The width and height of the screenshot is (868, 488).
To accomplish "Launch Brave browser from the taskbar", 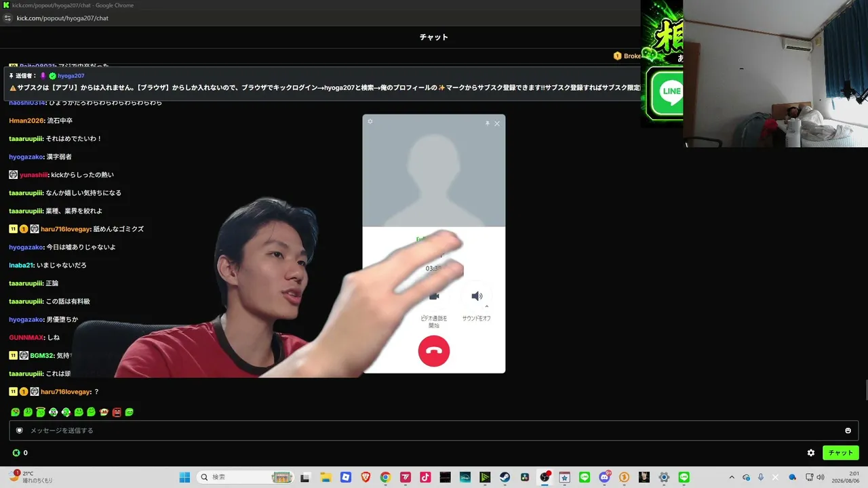I will (366, 477).
